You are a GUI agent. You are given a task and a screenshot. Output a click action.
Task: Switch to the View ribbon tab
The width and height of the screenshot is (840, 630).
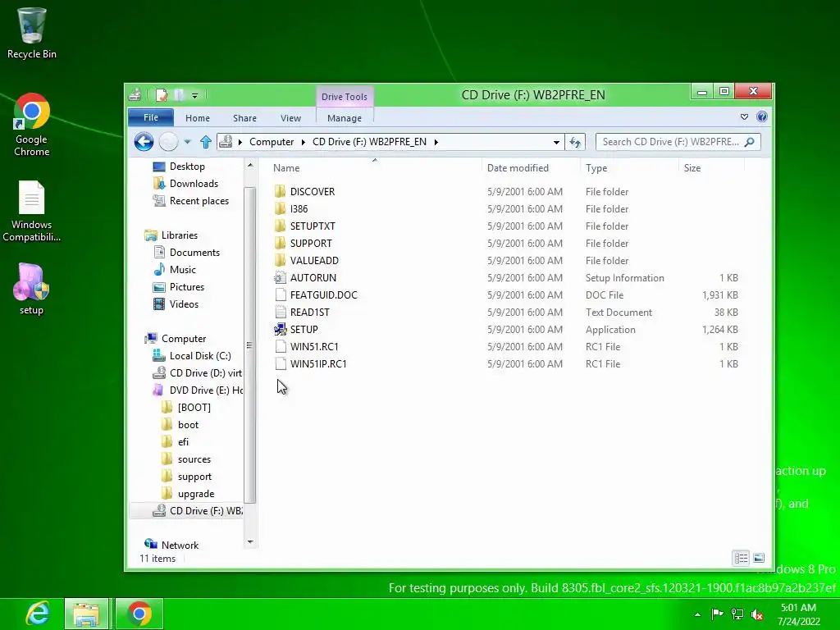pos(290,118)
